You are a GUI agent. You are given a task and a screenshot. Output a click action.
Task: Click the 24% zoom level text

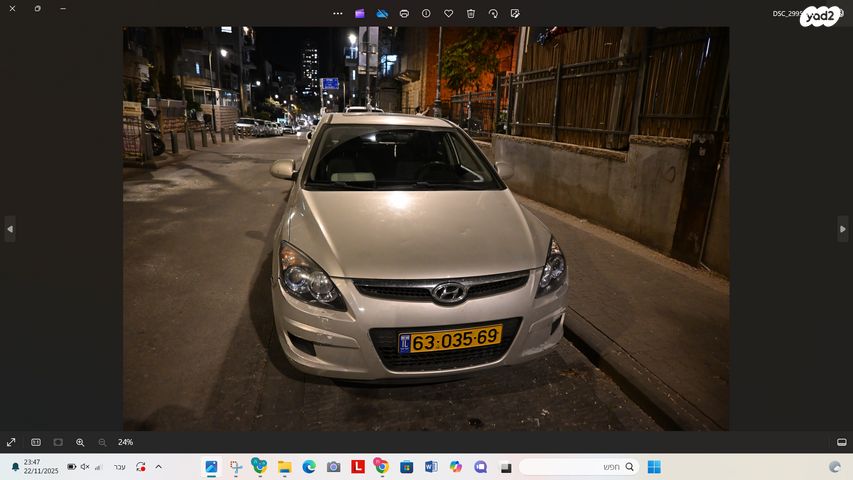126,442
